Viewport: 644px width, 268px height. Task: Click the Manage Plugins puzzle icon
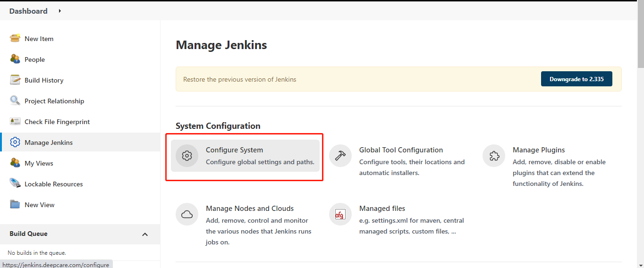click(x=494, y=156)
